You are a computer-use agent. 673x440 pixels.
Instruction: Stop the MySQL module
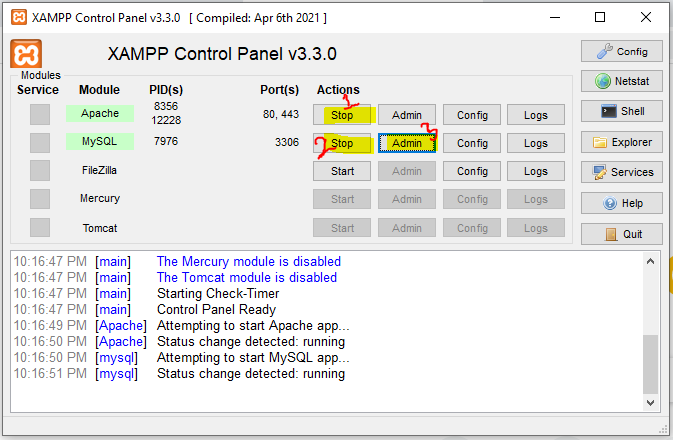342,143
